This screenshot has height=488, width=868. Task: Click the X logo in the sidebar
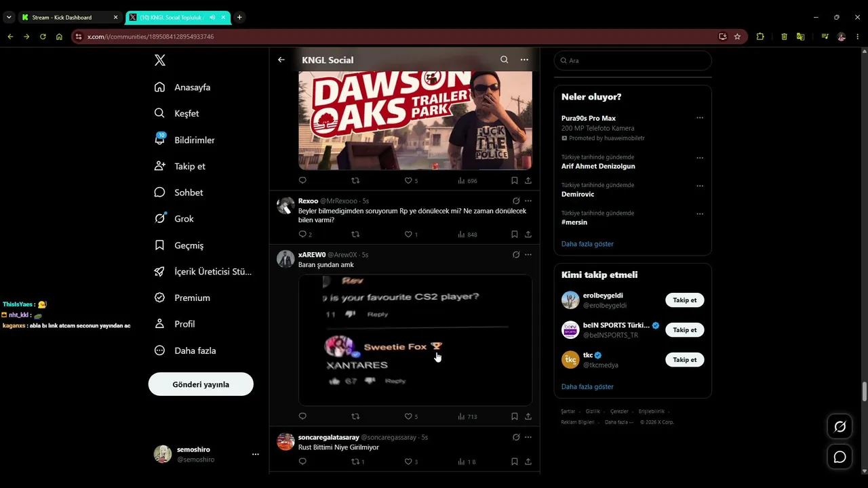point(160,60)
